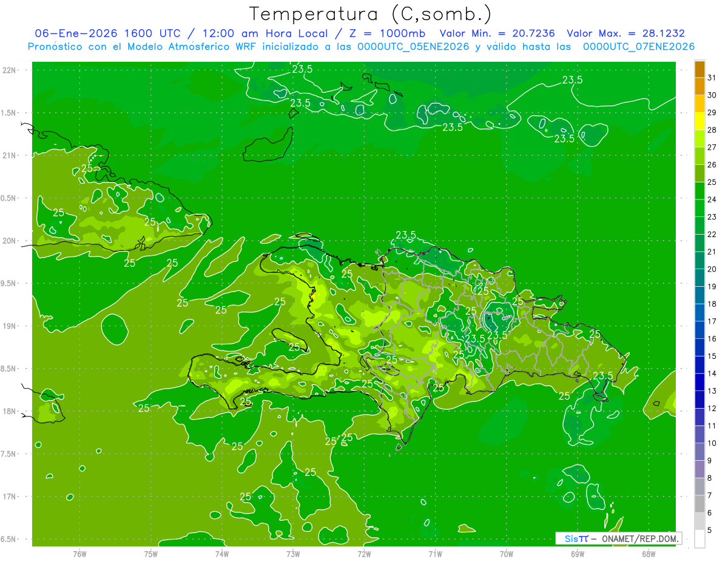Click the olive-green legend swatch between 25 and 26
Image resolution: width=728 pixels, height=562 pixels.
pyautogui.click(x=699, y=173)
